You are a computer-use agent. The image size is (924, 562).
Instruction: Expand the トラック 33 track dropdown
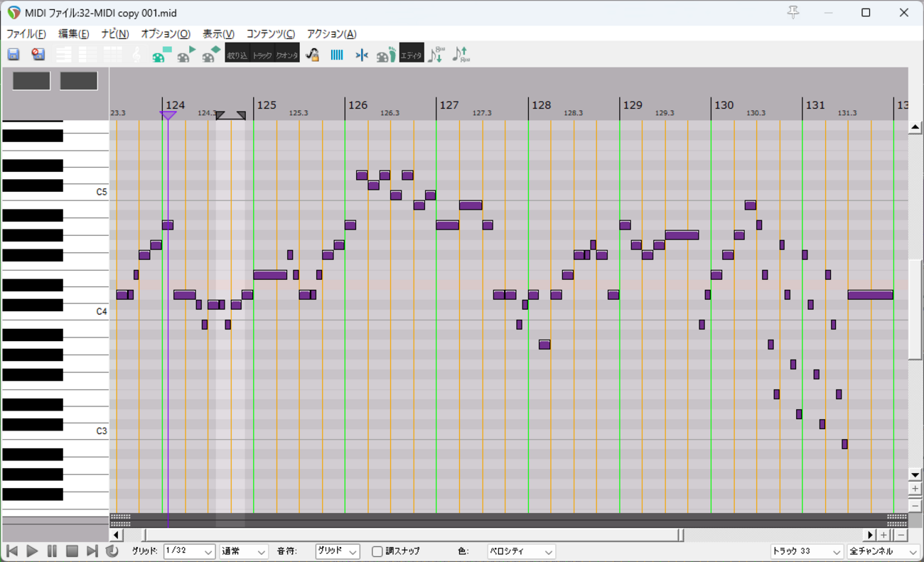[807, 551]
